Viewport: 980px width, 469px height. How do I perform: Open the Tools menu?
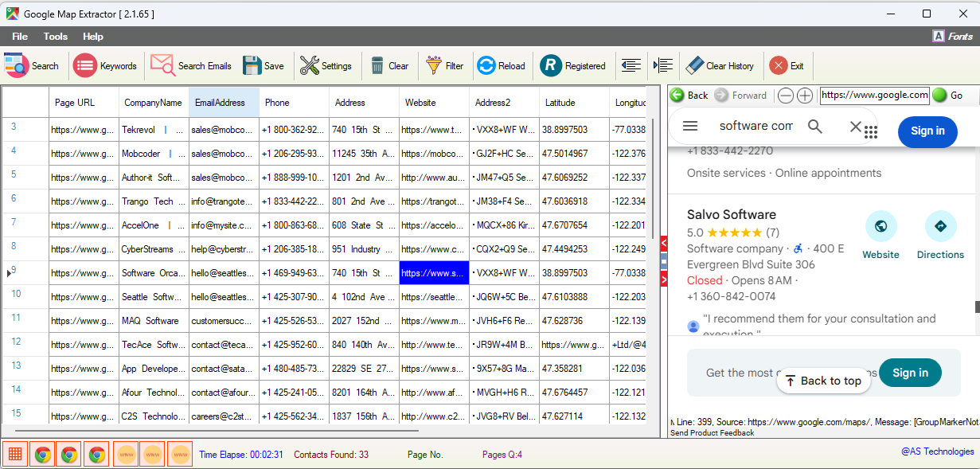56,37
